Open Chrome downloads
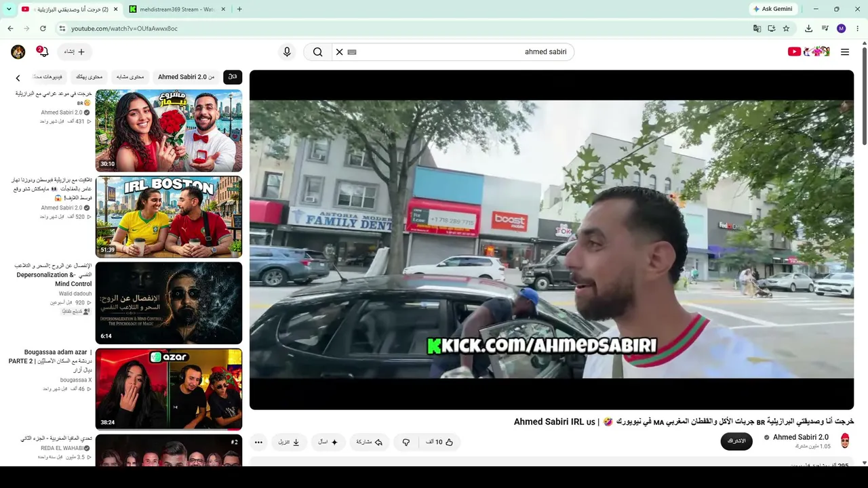The width and height of the screenshot is (868, 488). pos(808,28)
